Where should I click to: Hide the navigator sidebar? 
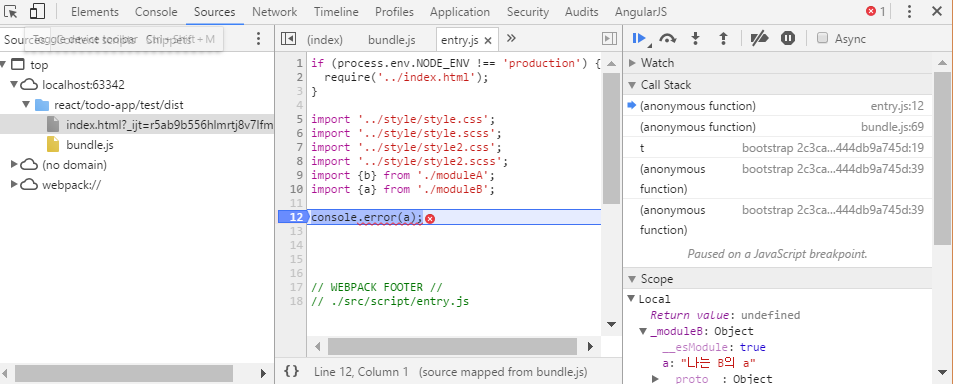click(x=288, y=39)
